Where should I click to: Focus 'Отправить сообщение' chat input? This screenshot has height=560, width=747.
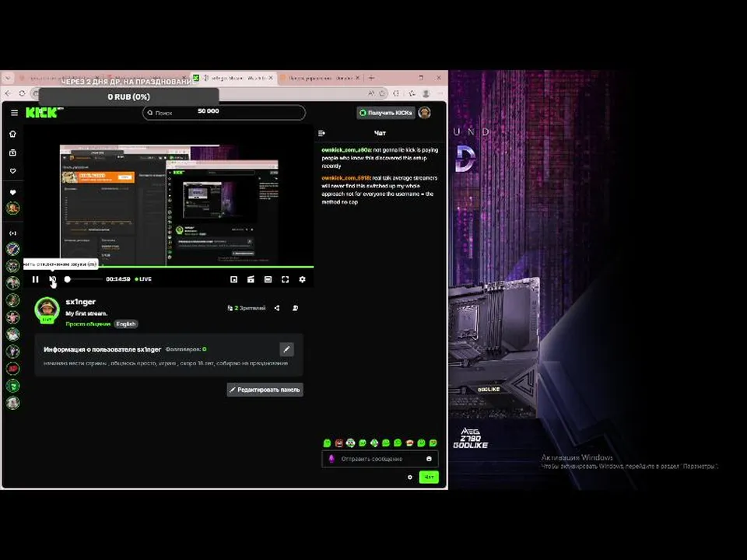tap(381, 459)
